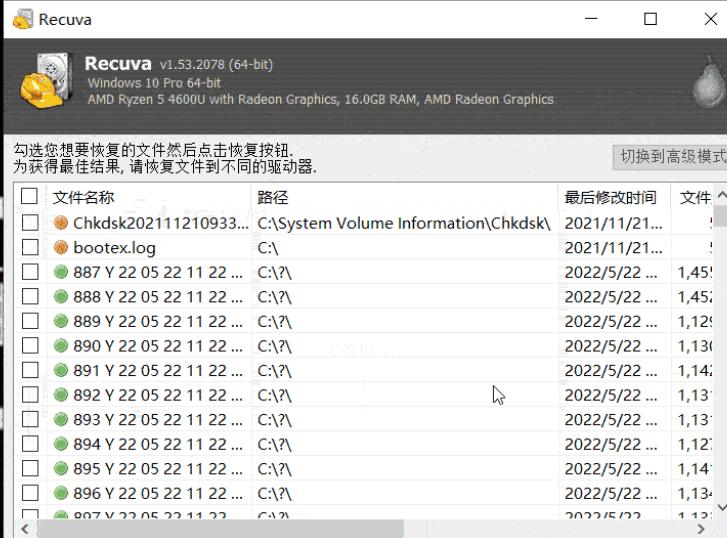Close the Recuva window
Image resolution: width=727 pixels, height=538 pixels.
[x=710, y=19]
